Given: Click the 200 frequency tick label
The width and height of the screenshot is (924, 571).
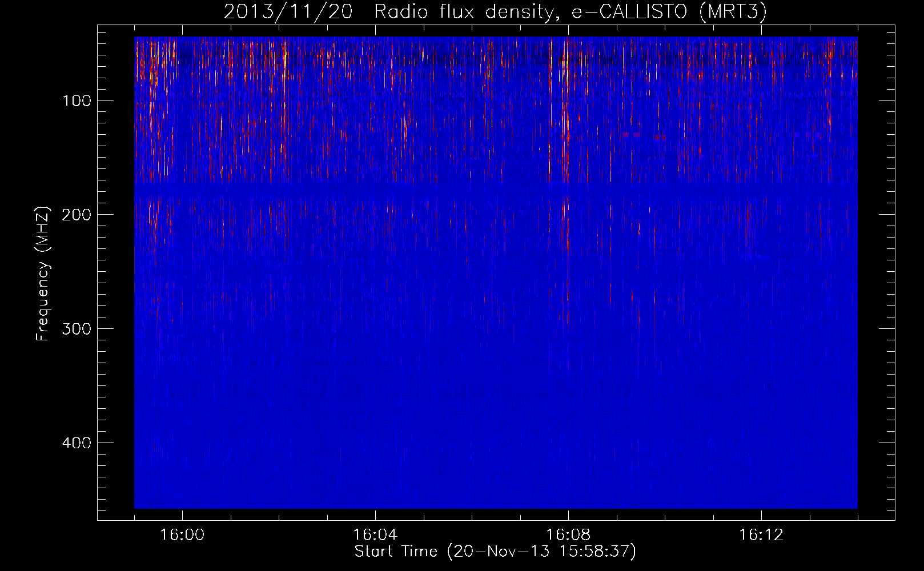Looking at the screenshot, I should tap(77, 215).
